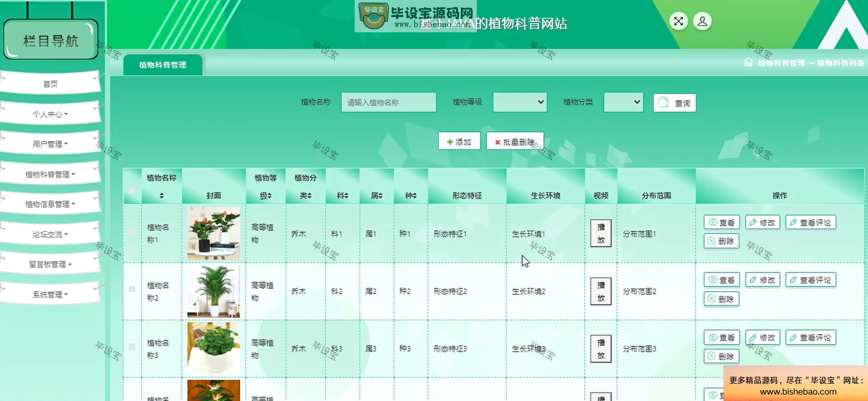This screenshot has height=401, width=868.
Task: Click 删除 for 植物名称3 row
Action: 721,356
